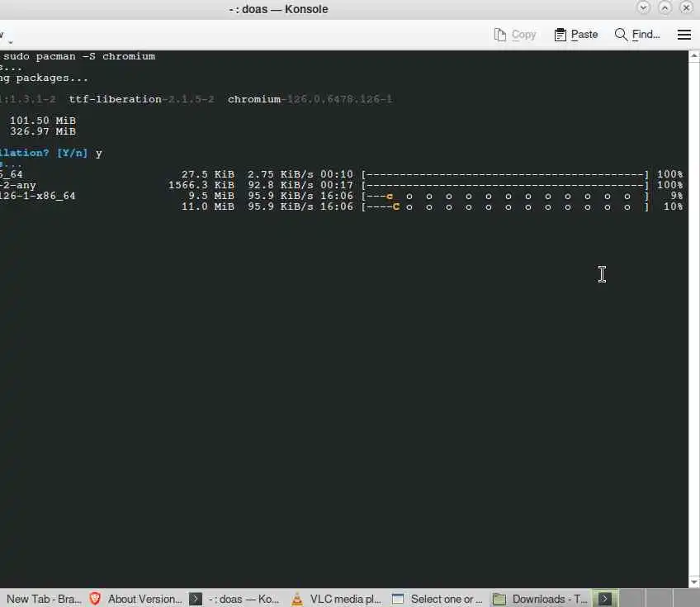Click the 9% pacman progress bar
Screen dimensions: 700x607
[505, 196]
